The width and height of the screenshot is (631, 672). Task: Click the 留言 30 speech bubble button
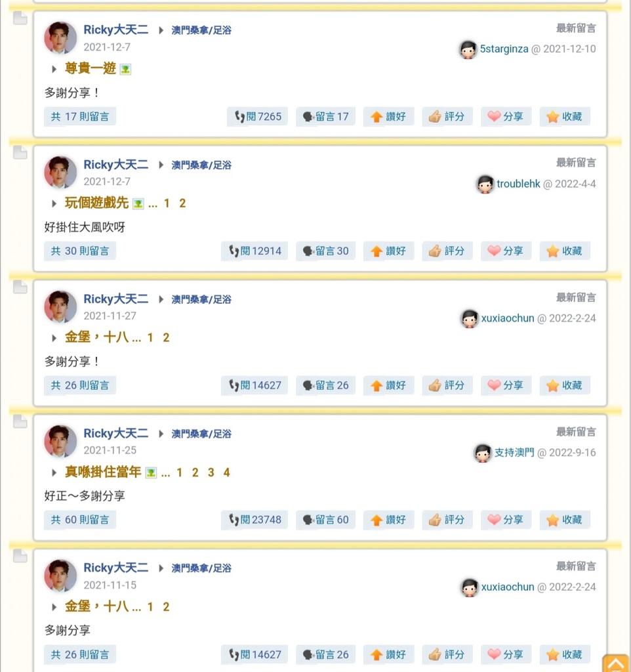[325, 251]
